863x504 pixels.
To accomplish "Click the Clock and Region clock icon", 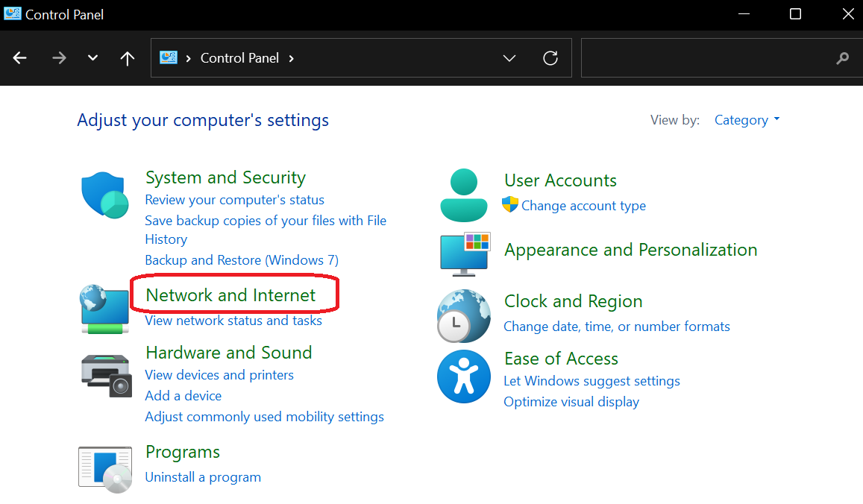I will coord(464,316).
